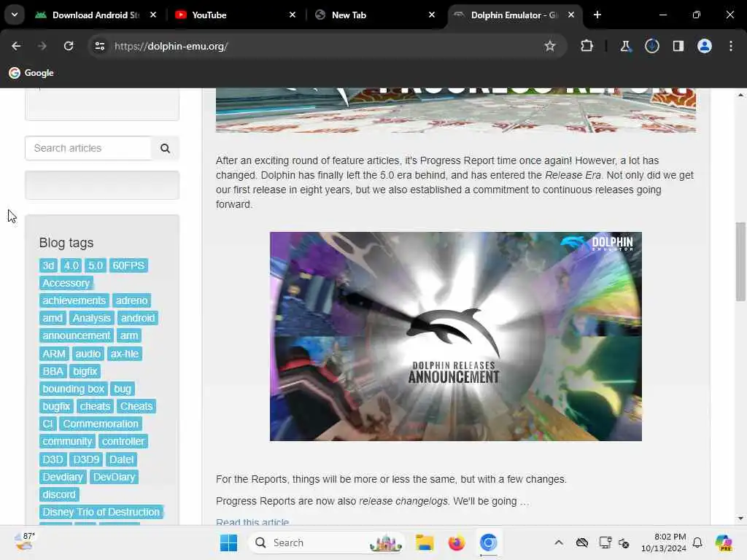747x560 pixels.
Task: Switch to Download Android Studio tab
Action: click(96, 15)
